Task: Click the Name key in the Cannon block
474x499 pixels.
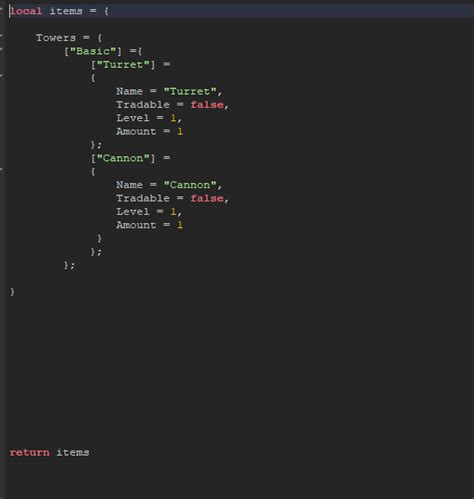Action: pos(129,185)
